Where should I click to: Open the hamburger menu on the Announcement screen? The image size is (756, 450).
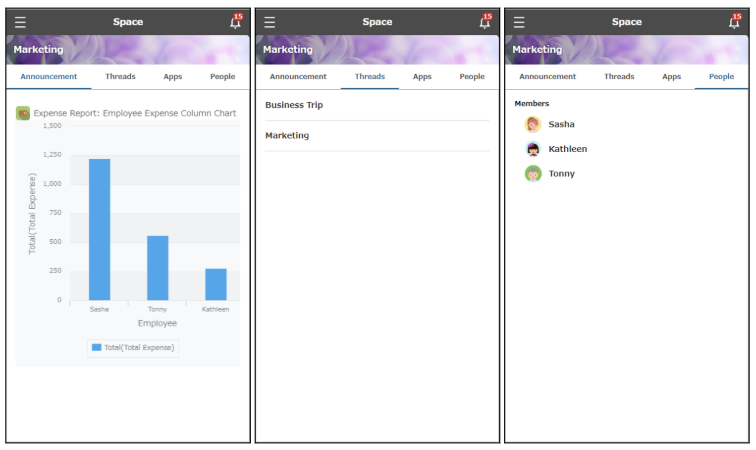click(x=20, y=22)
